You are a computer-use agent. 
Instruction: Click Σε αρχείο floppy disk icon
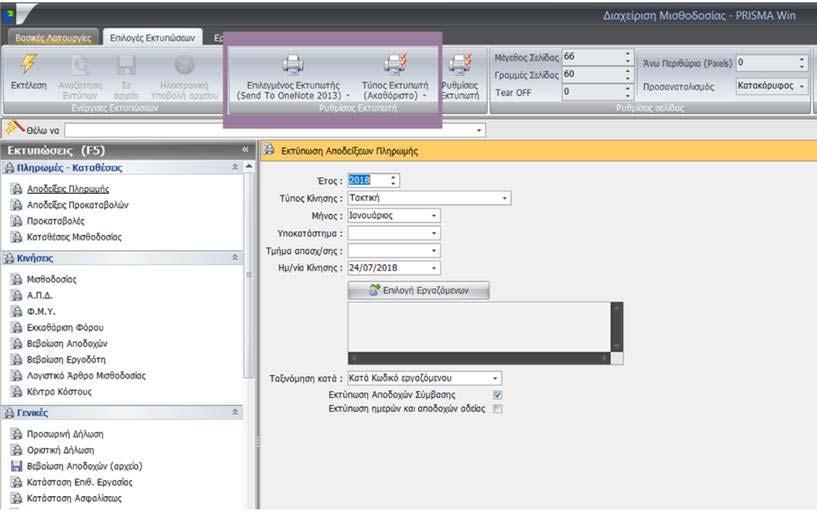[126, 65]
